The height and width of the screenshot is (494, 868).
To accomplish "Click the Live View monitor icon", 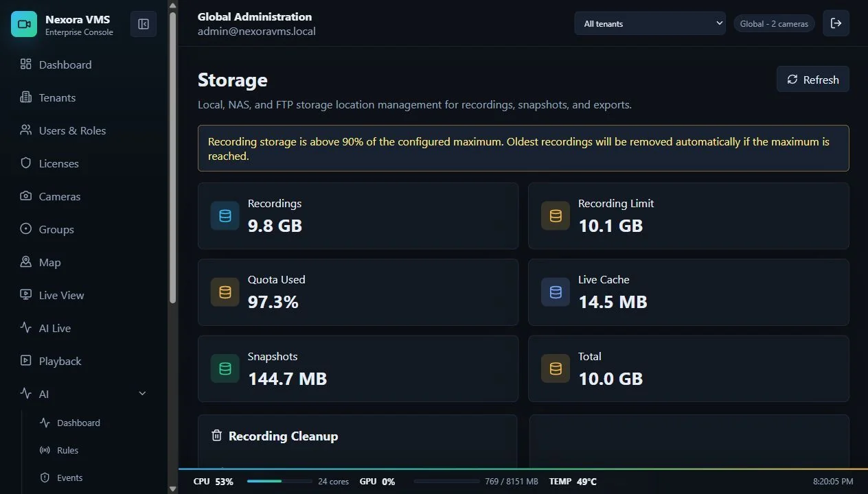I will pyautogui.click(x=26, y=294).
